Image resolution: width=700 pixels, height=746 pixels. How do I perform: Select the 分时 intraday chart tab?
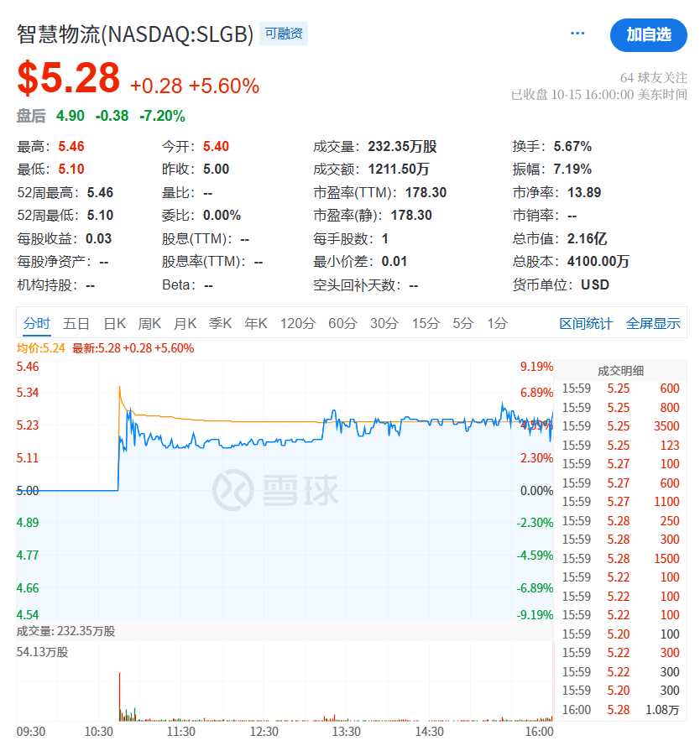tap(37, 323)
